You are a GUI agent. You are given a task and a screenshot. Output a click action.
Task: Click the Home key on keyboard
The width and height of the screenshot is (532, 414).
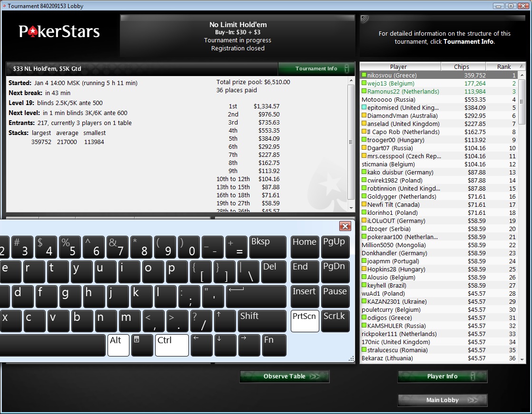coord(305,247)
